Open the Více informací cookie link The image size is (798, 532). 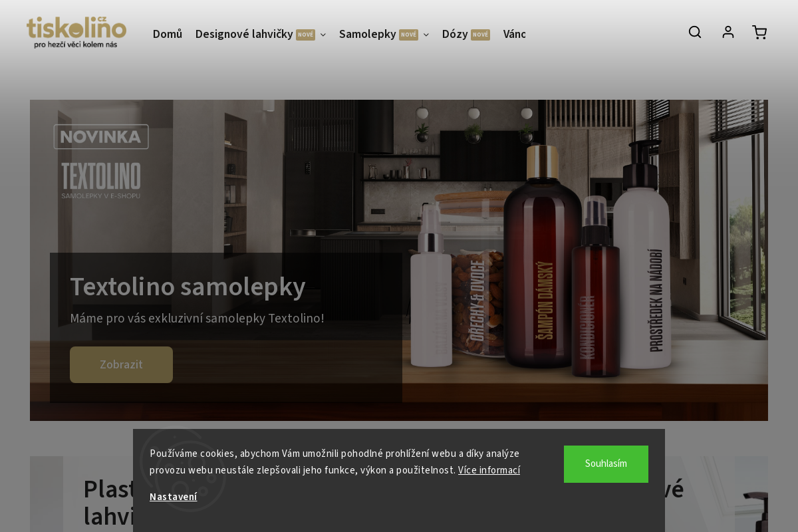(489, 470)
